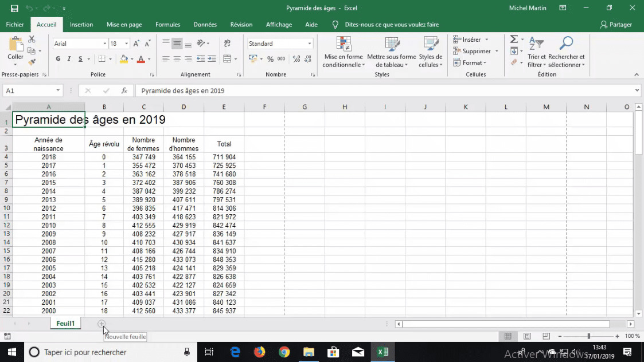Toggle bold formatting with the G button

[58, 59]
